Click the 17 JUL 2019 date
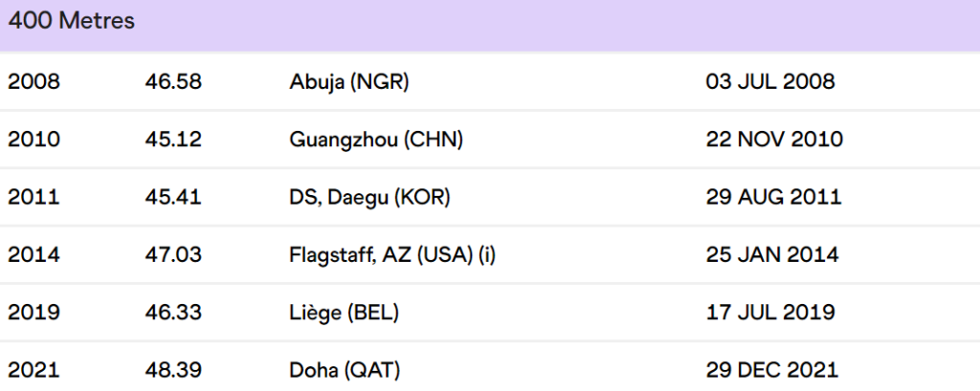The height and width of the screenshot is (391, 980). (769, 312)
